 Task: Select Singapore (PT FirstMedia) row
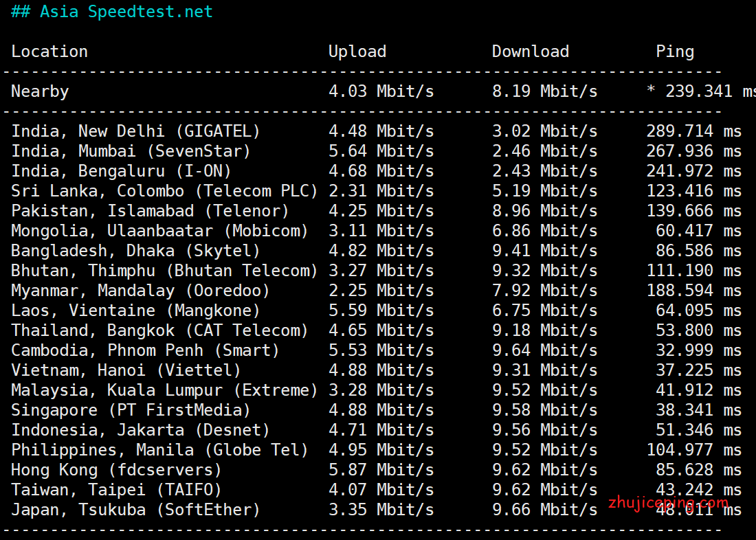click(131, 410)
